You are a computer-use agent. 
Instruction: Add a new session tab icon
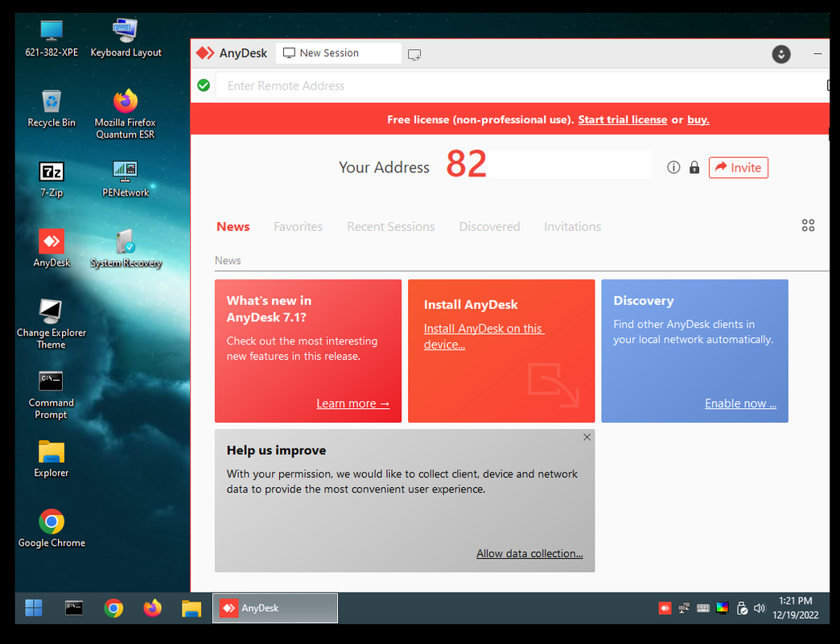click(414, 54)
